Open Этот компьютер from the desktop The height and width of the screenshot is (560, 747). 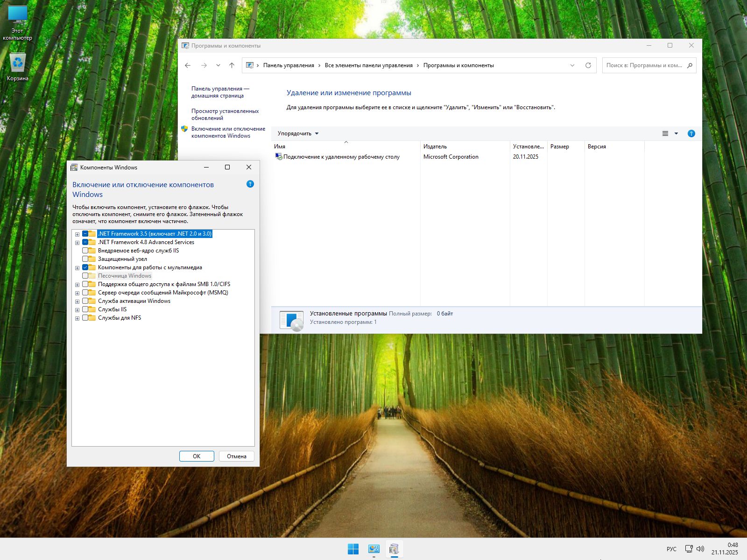pyautogui.click(x=18, y=14)
